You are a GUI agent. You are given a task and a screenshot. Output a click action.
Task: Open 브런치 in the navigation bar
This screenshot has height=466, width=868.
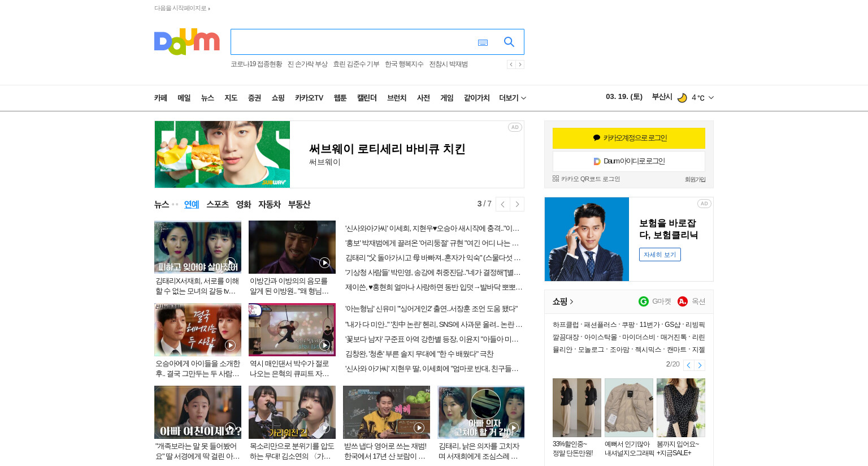click(397, 98)
